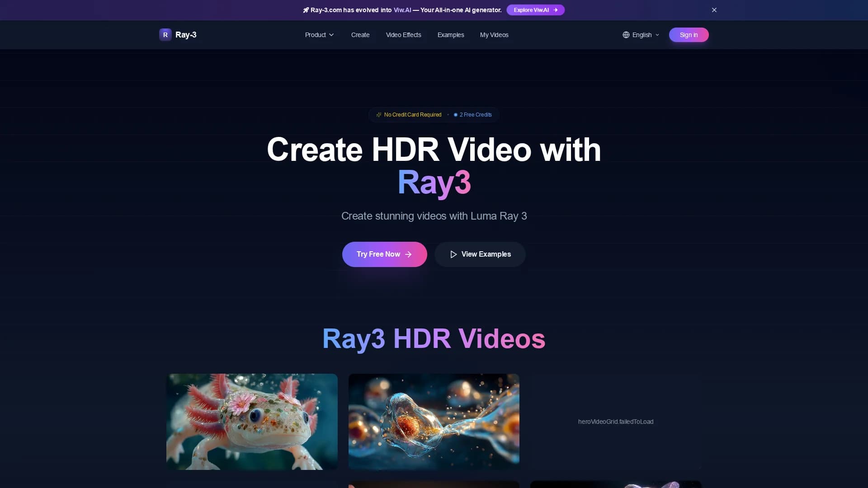Click the 2 Free Credits text

476,115
